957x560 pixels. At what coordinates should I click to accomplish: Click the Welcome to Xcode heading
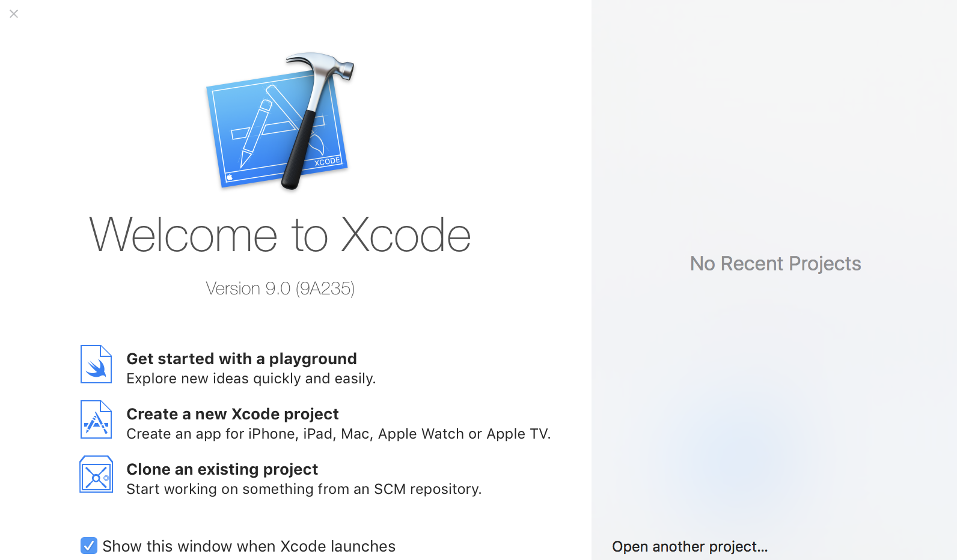pyautogui.click(x=280, y=234)
